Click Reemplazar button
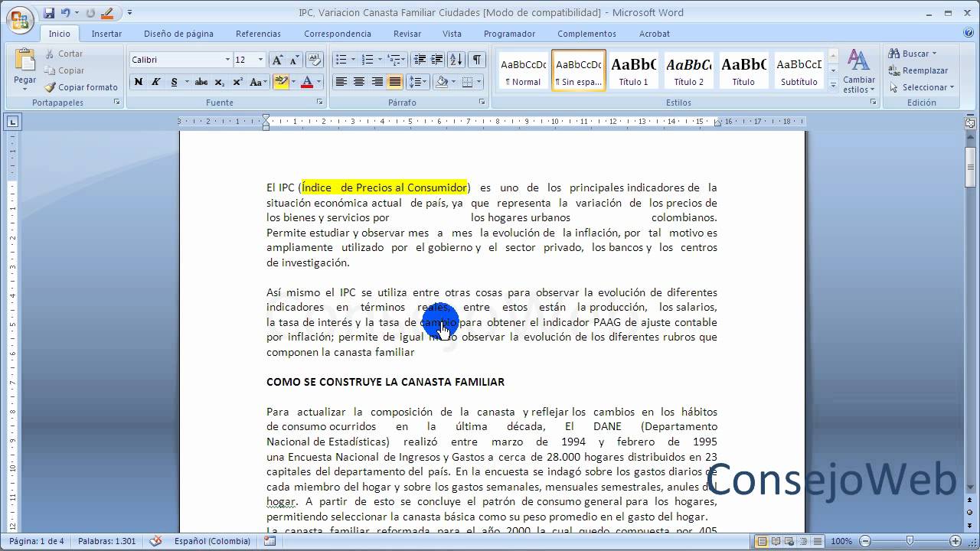This screenshot has width=980, height=551. (918, 70)
